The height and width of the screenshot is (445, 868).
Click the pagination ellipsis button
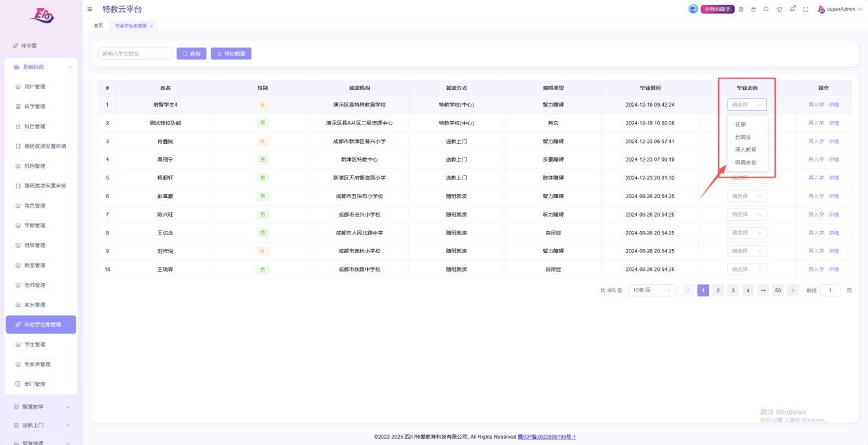point(763,290)
